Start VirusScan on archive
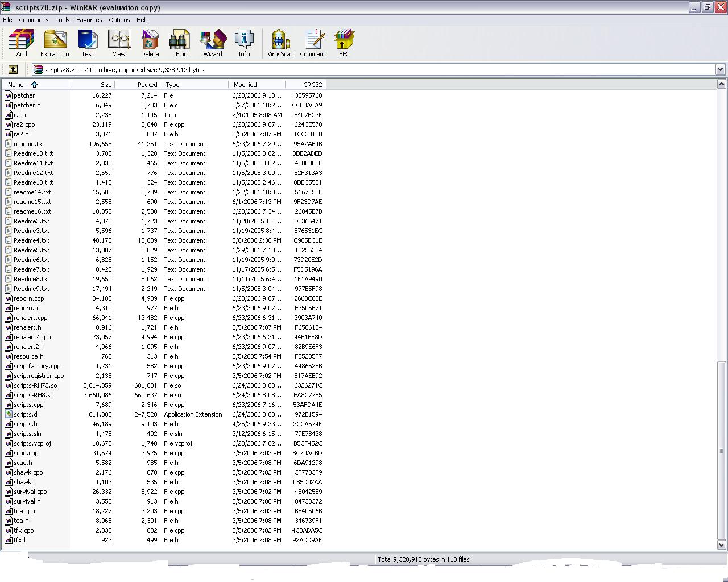Viewport: 728px width, 582px height. tap(280, 43)
